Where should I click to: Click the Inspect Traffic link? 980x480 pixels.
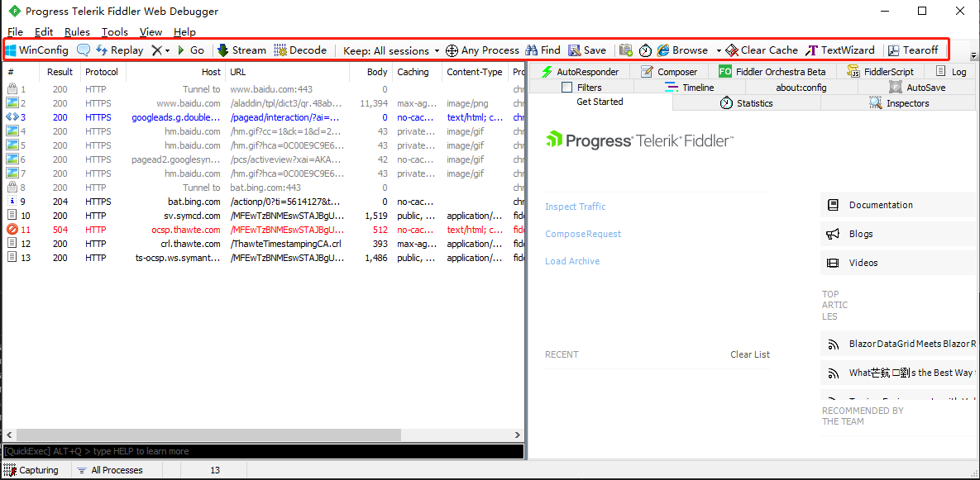click(x=575, y=207)
